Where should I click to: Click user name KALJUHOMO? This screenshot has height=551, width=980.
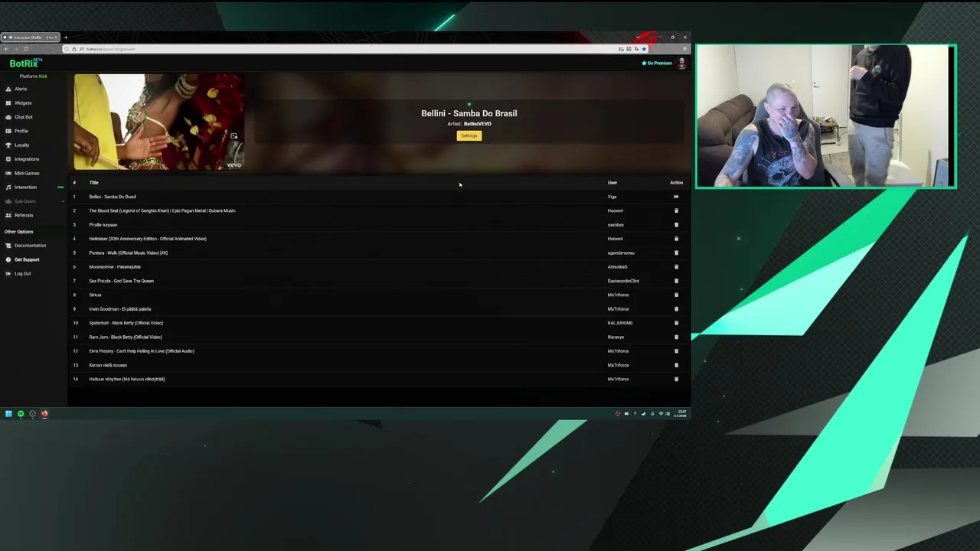(x=620, y=323)
